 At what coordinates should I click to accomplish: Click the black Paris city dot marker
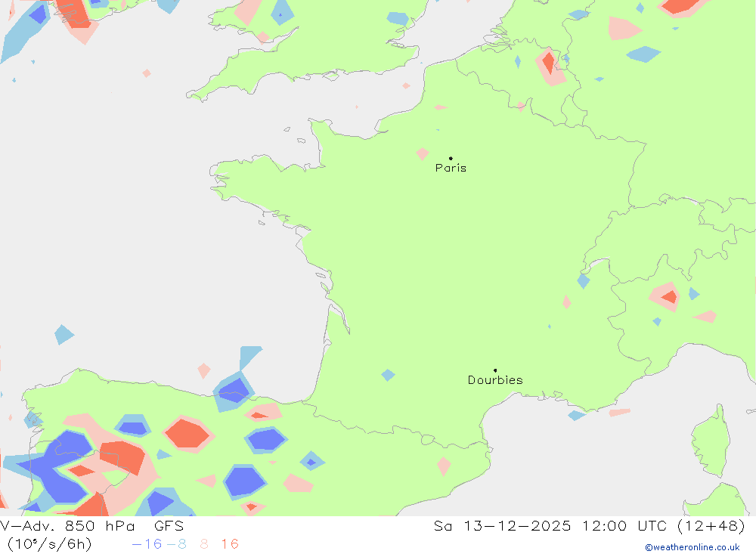[451, 158]
